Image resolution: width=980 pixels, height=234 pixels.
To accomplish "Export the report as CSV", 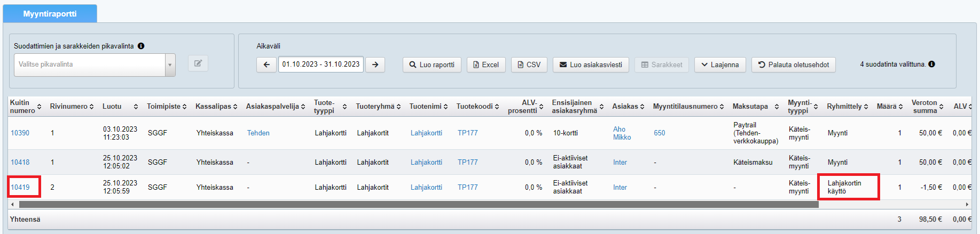I will (529, 64).
